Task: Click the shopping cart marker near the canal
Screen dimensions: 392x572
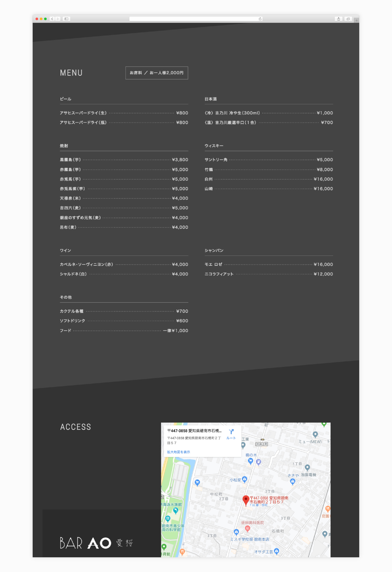Action: pos(197,482)
